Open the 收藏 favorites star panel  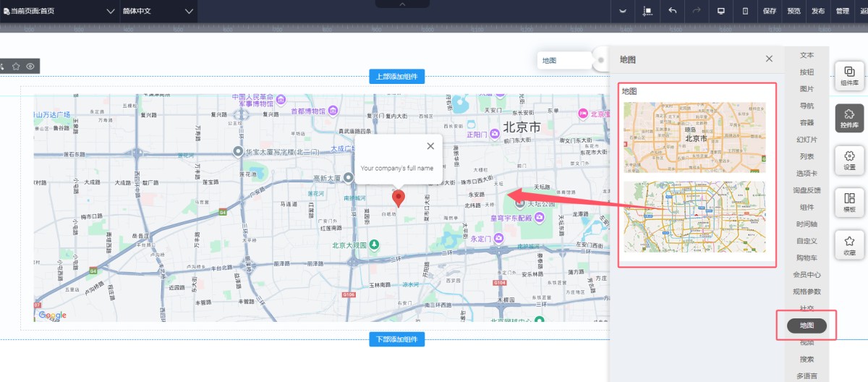click(x=849, y=245)
